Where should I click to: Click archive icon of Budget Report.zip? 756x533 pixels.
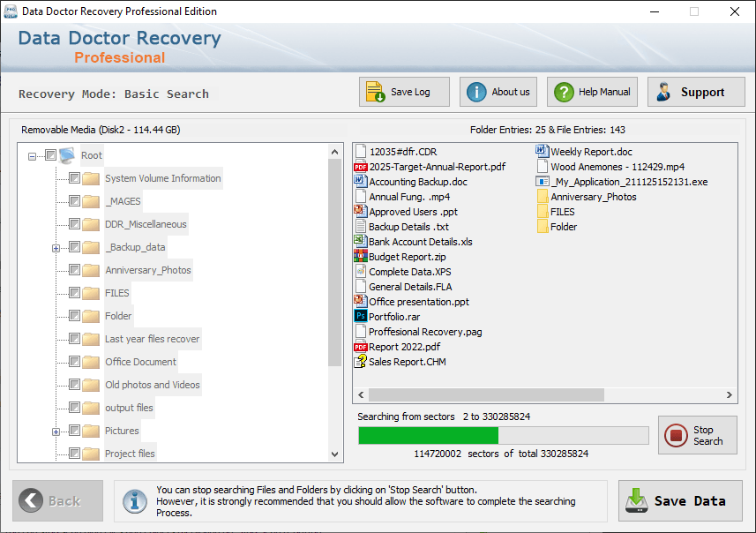[x=360, y=256]
